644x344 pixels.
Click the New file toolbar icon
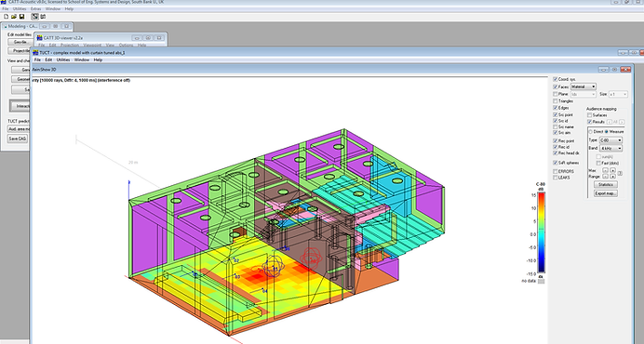pos(6,17)
